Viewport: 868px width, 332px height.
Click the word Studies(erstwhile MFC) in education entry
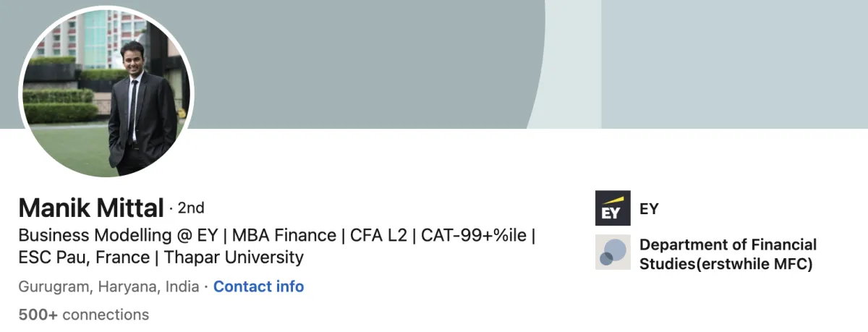pos(726,264)
